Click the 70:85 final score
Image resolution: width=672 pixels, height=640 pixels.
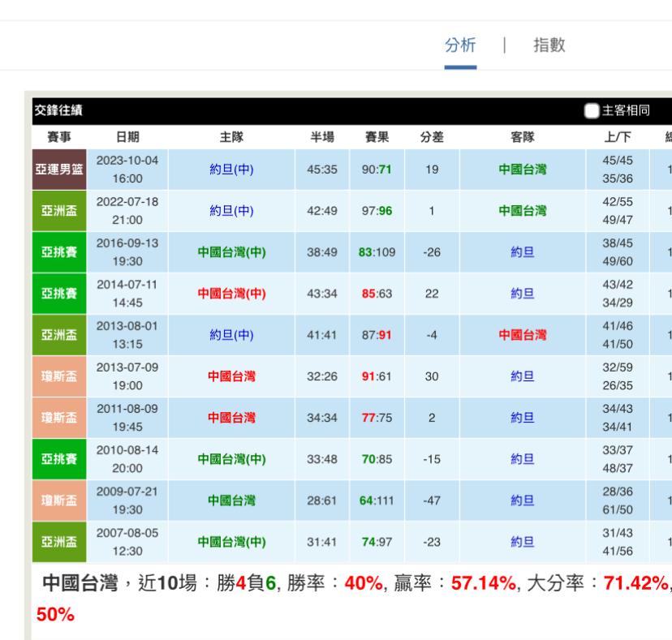(377, 459)
